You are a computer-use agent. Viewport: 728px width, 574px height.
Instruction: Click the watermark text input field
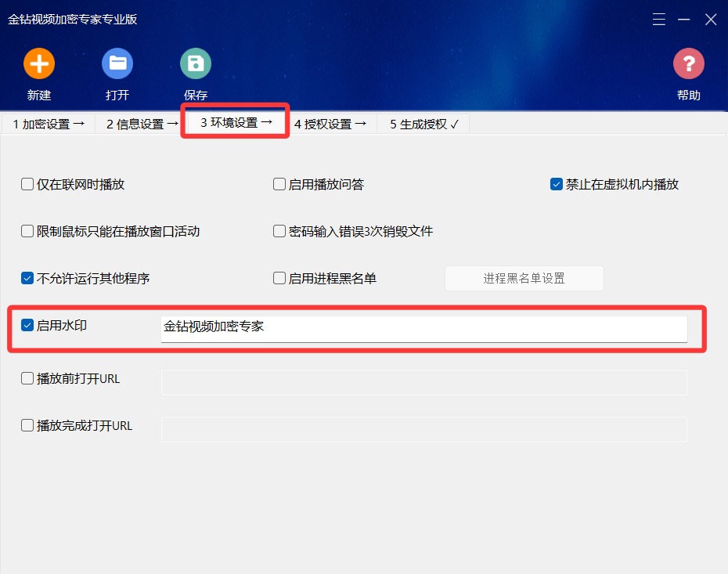click(424, 329)
